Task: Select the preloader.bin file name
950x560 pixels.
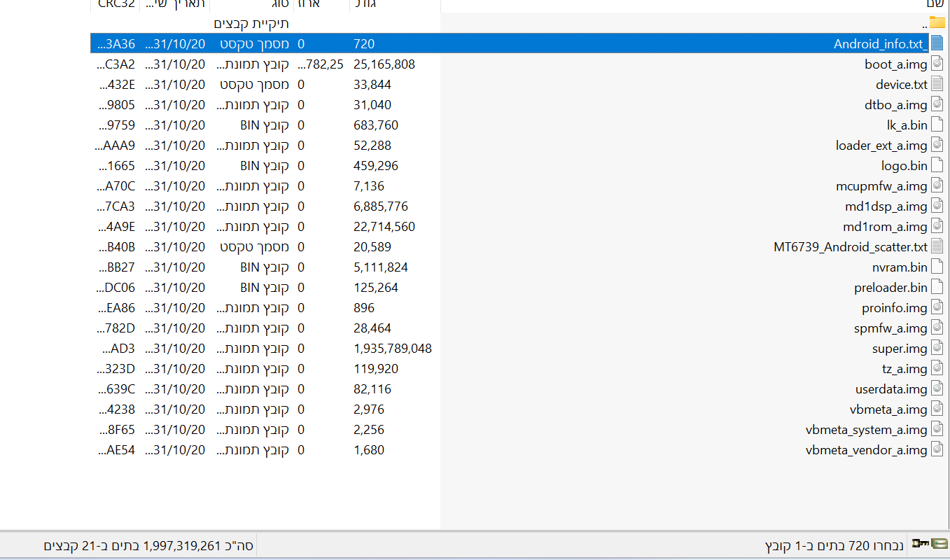Action: point(890,288)
